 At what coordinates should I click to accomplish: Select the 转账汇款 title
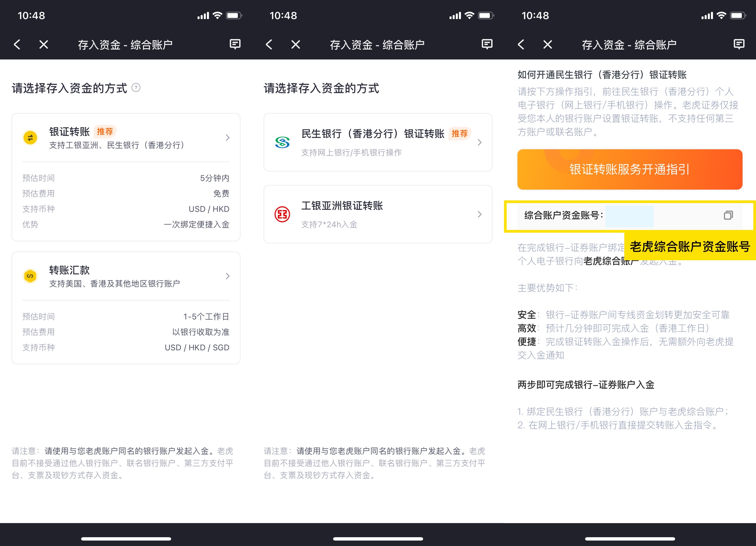(x=70, y=270)
